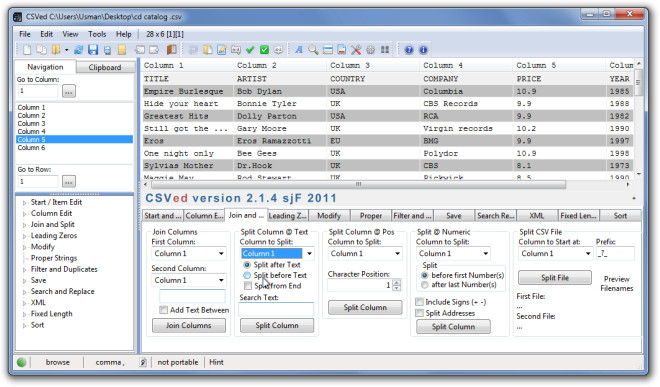Click the key icon in status bar
Screen dimensions: 660x387
(143, 362)
